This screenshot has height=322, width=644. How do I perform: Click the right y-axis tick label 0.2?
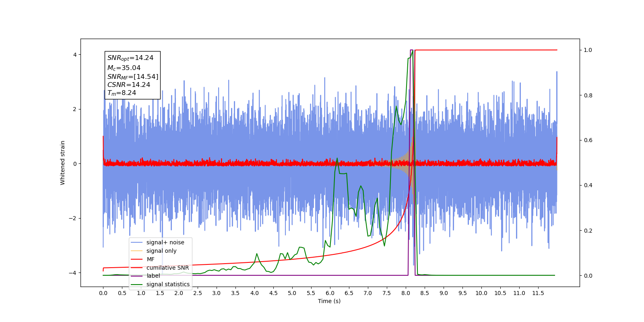588,231
